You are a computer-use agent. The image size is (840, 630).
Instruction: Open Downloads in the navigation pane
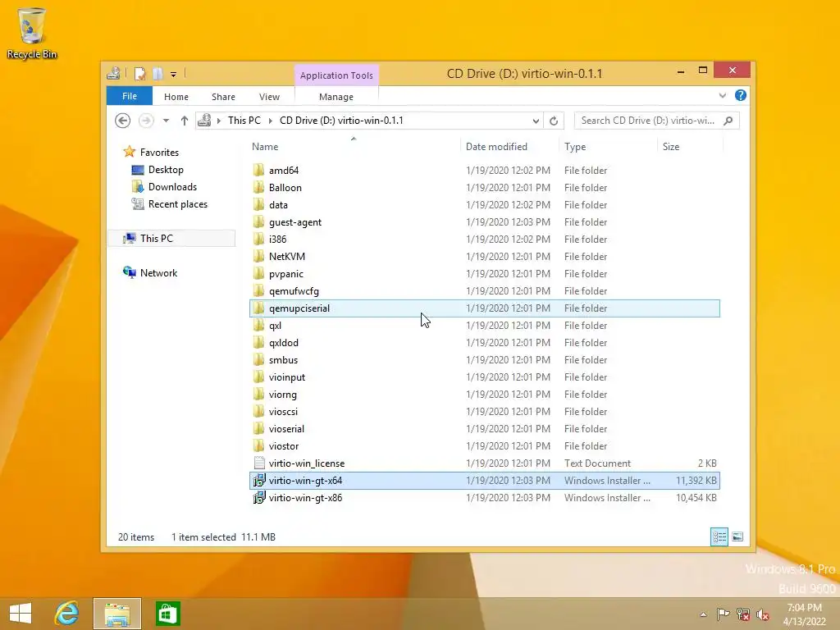click(x=164, y=187)
